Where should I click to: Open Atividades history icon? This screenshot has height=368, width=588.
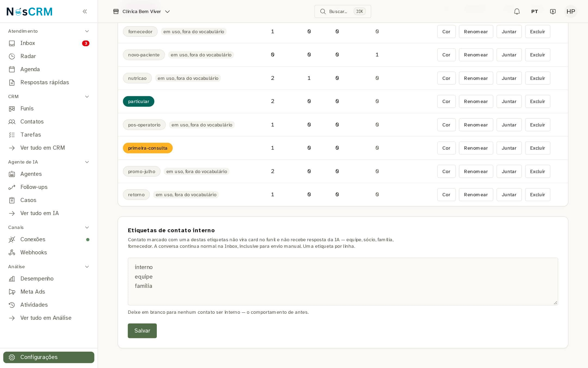[x=12, y=305]
